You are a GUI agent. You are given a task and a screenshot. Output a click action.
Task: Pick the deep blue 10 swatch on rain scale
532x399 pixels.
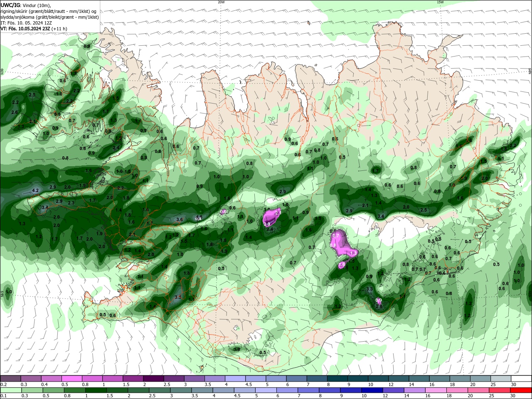[372, 390]
